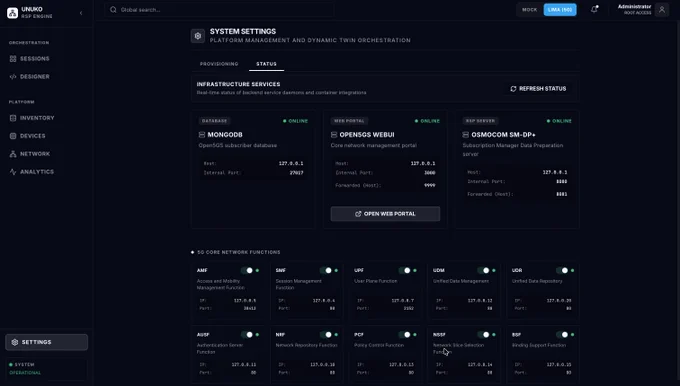680x386 pixels.
Task: Click the AMF green status dot
Action: [x=257, y=270]
